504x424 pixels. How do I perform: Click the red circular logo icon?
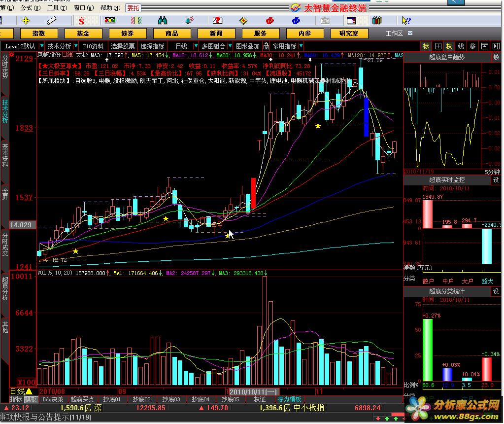tap(269, 21)
